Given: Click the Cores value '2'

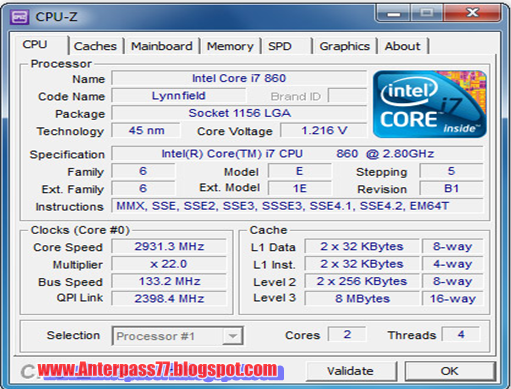Looking at the screenshot, I should point(347,334).
